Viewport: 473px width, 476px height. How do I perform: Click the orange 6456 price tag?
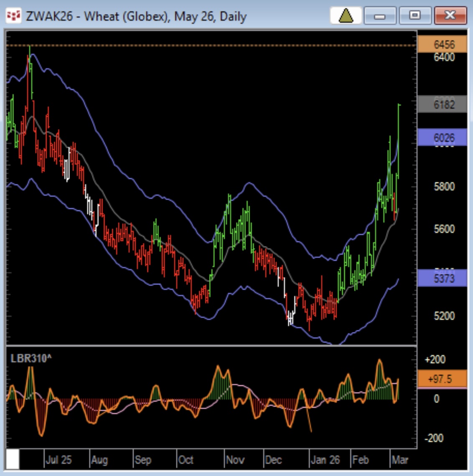pyautogui.click(x=442, y=45)
